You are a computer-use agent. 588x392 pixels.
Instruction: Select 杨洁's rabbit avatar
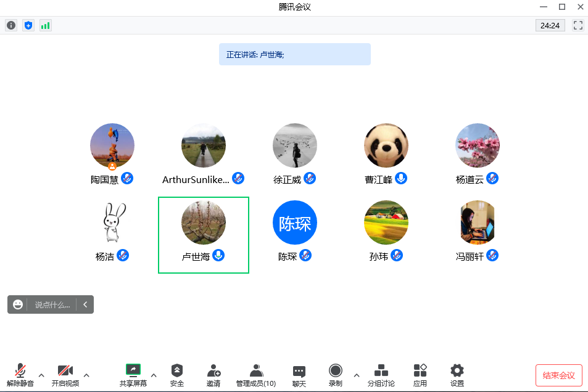coord(112,223)
